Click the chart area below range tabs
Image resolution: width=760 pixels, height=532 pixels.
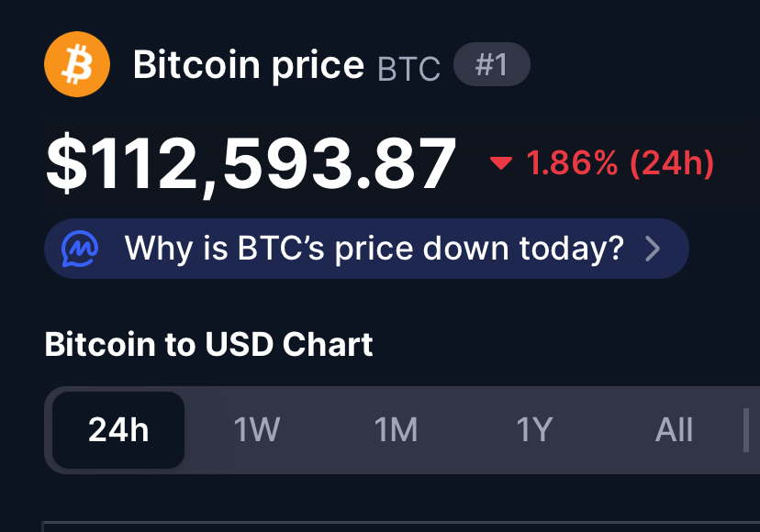click(395, 526)
